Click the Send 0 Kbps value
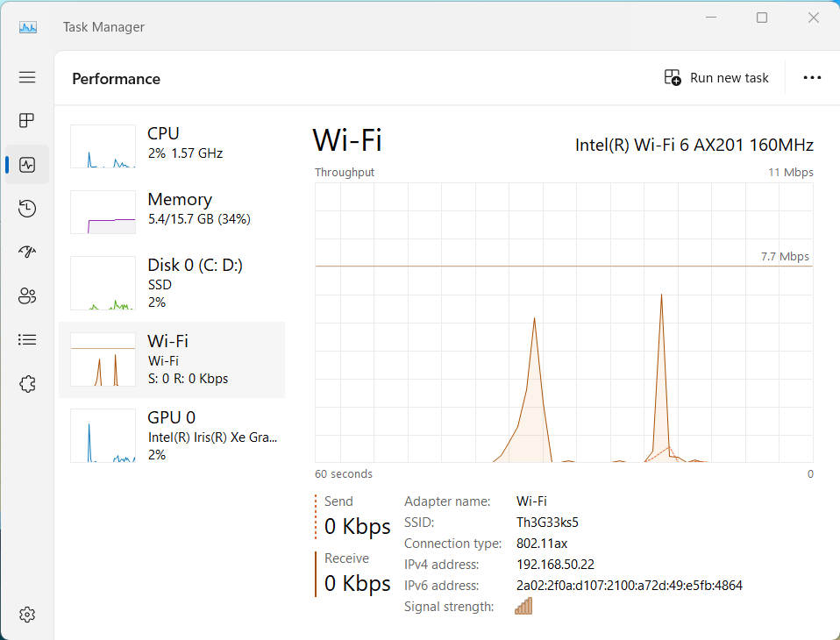Image resolution: width=840 pixels, height=640 pixels. 358,526
